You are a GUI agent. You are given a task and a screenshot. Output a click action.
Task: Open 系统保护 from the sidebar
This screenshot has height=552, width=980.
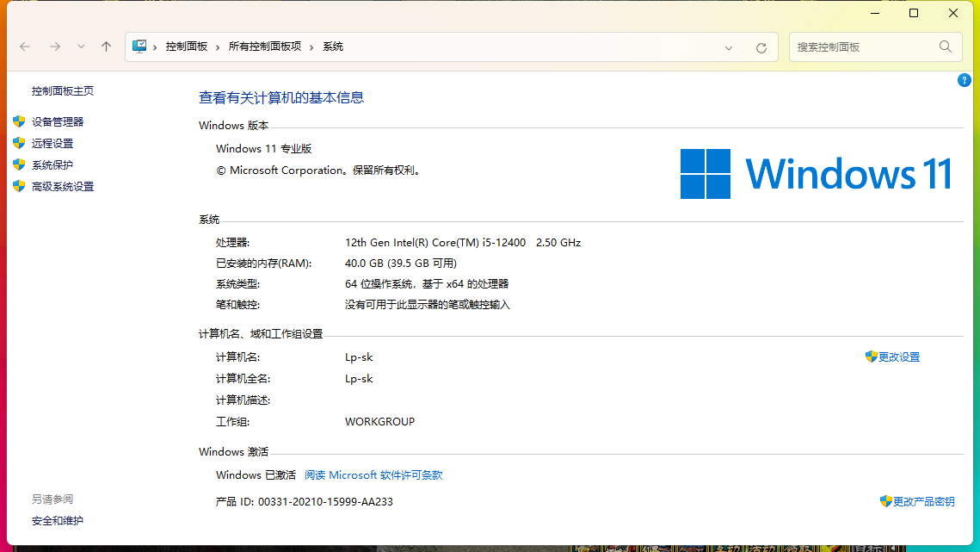[x=52, y=165]
